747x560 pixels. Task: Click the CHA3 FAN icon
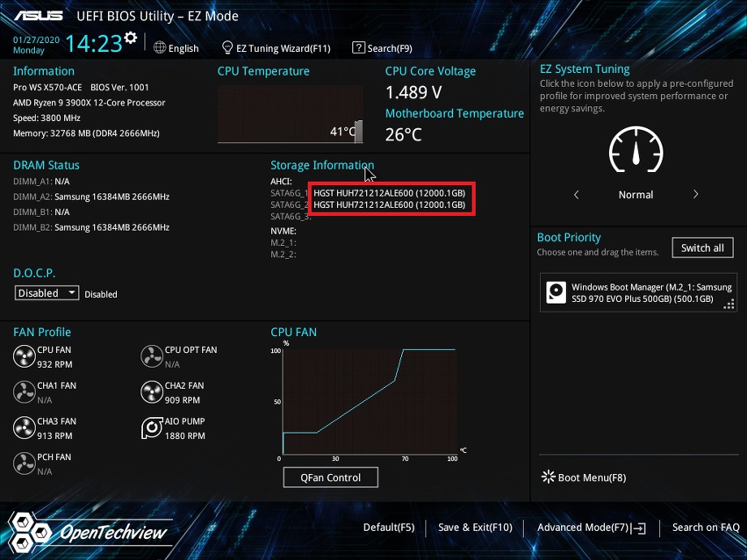pyautogui.click(x=24, y=428)
